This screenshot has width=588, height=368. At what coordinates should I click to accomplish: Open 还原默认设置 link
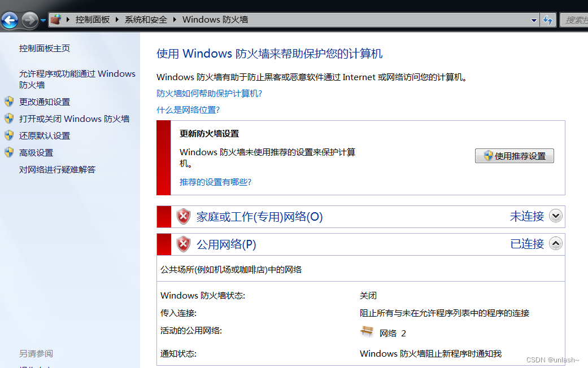click(x=45, y=135)
